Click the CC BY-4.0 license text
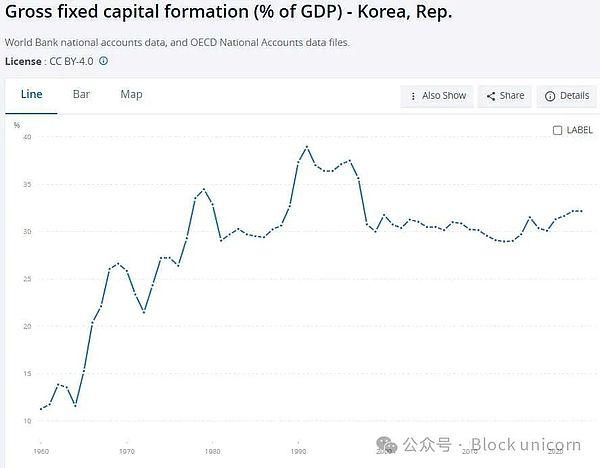 (x=71, y=61)
